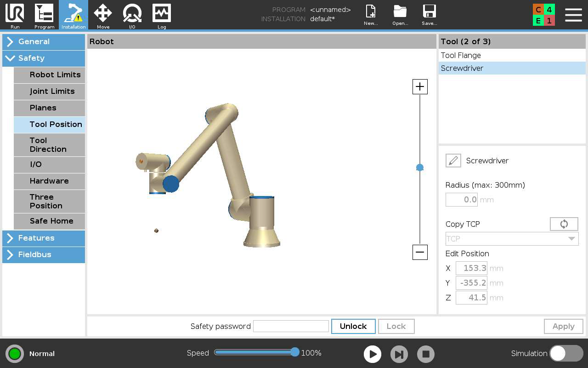Open the Log tab icon
Image resolution: width=588 pixels, height=368 pixels.
click(x=162, y=15)
